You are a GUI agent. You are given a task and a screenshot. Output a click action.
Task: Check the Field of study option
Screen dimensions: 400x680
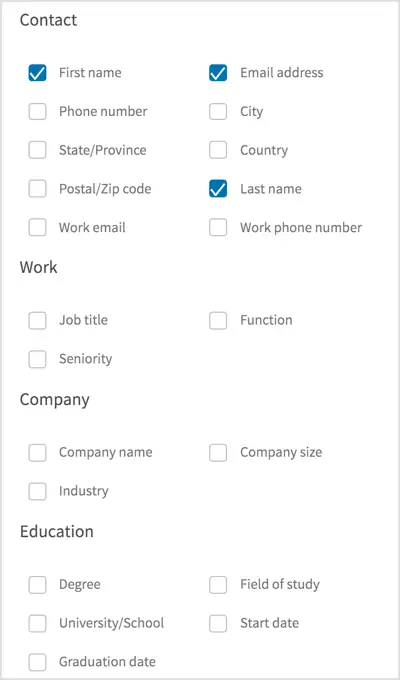218,585
